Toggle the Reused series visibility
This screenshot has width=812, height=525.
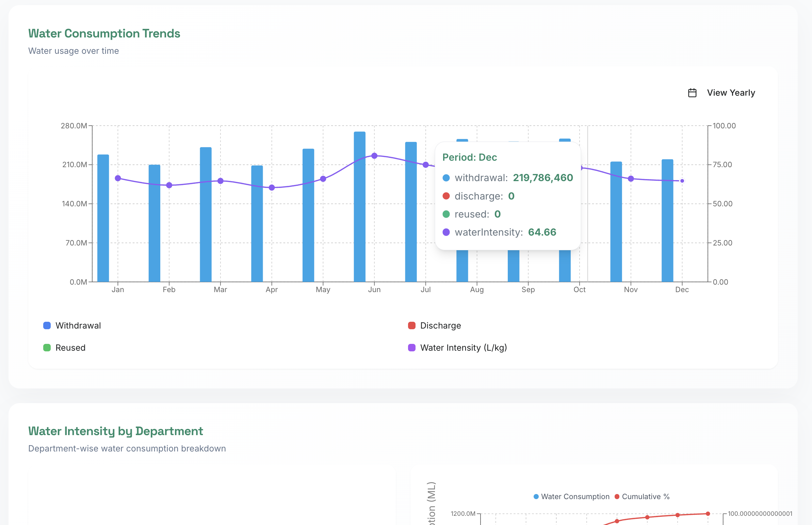(70, 348)
